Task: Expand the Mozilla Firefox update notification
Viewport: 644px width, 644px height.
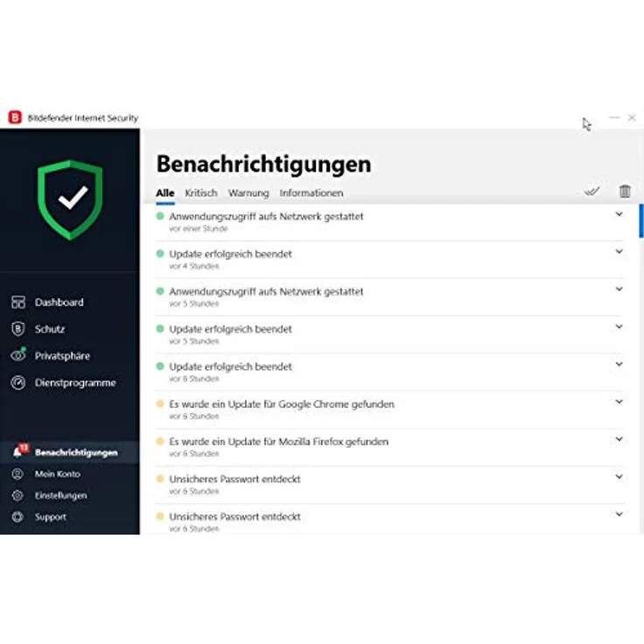Action: (619, 439)
